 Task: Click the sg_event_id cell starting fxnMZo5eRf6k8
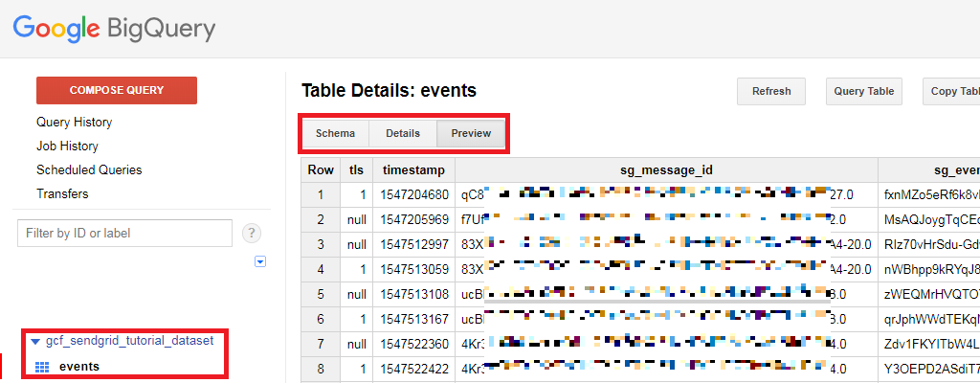[929, 194]
